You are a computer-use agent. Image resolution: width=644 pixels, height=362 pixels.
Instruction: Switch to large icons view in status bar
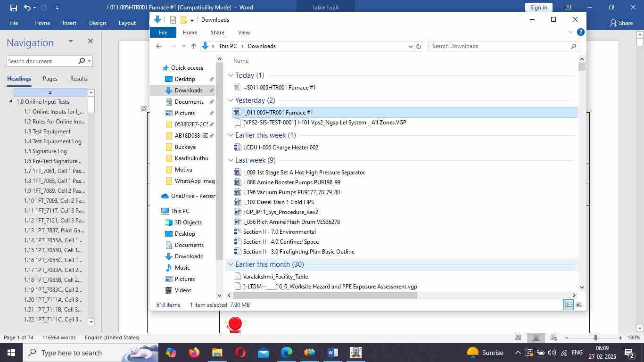[x=579, y=305]
